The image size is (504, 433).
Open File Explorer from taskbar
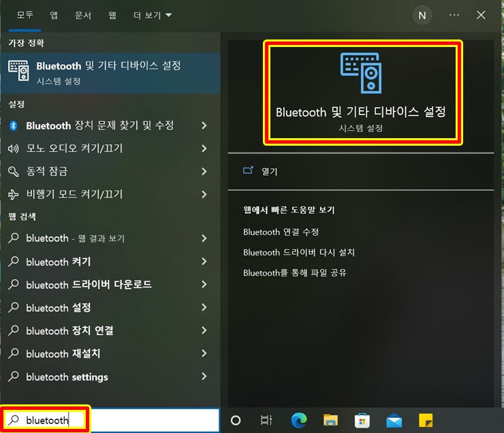pyautogui.click(x=330, y=420)
